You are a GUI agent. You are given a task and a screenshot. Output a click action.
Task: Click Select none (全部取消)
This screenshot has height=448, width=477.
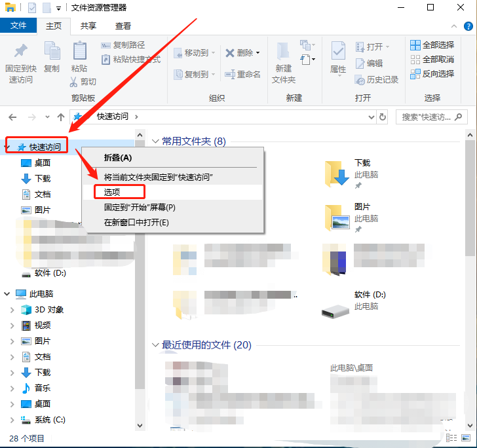432,60
